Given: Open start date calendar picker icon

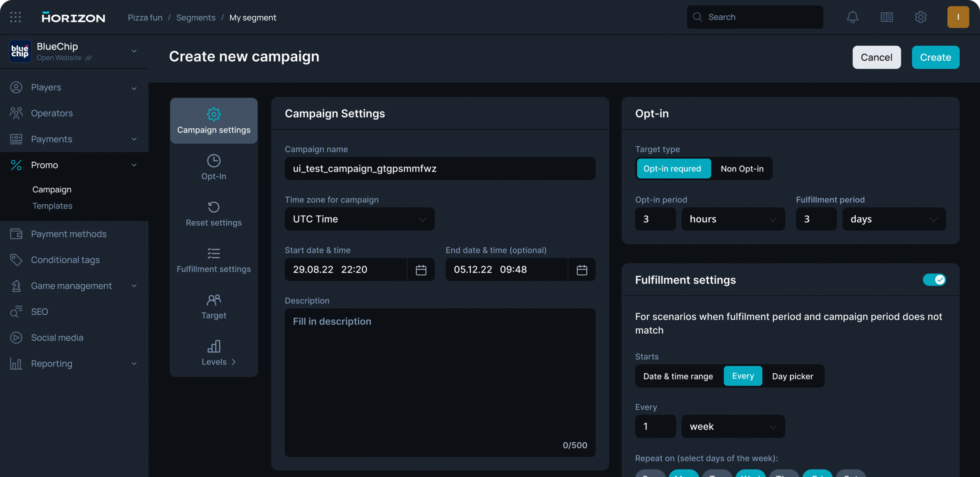Looking at the screenshot, I should tap(421, 270).
